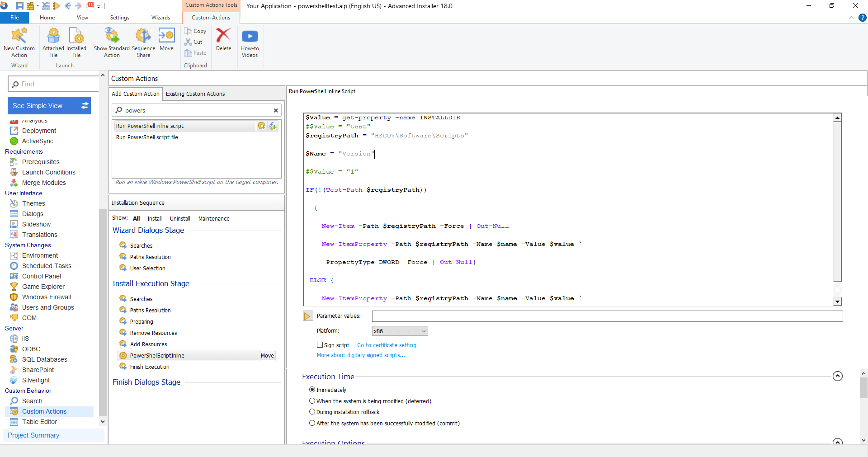Open the Table Editor

tap(38, 422)
